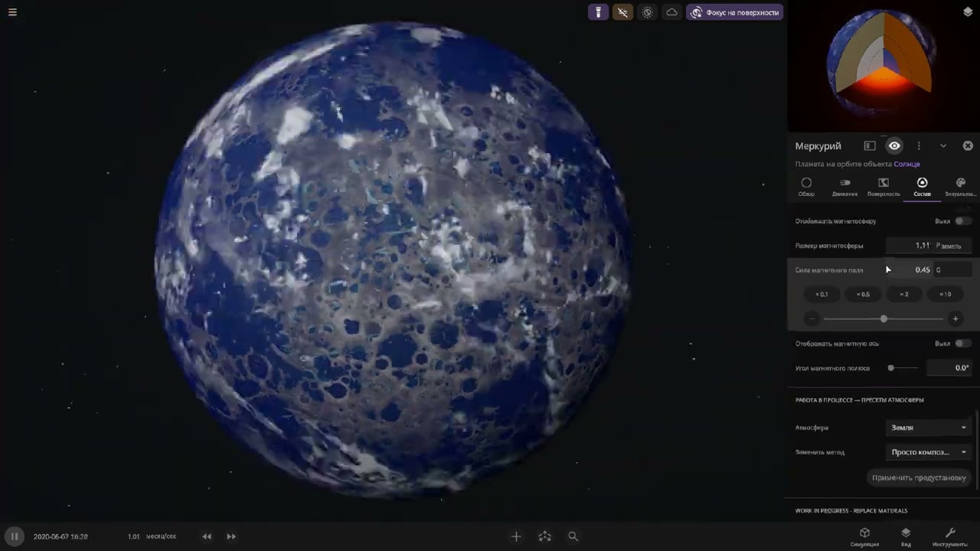
Task: Click the Солнце link
Action: [906, 164]
